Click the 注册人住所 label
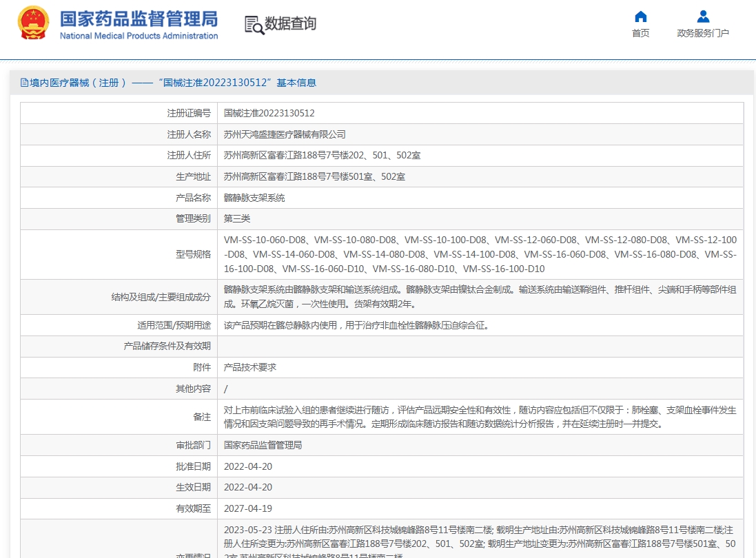The width and height of the screenshot is (756, 558). point(189,155)
